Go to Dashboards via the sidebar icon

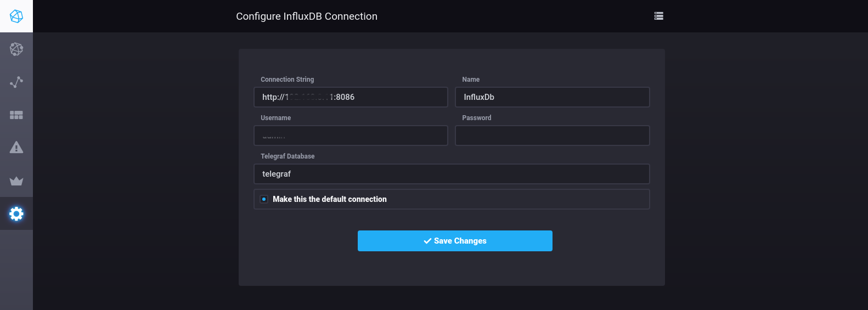(x=16, y=115)
